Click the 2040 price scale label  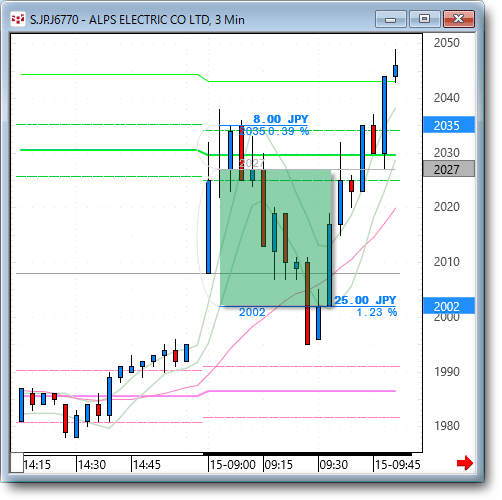(447, 98)
